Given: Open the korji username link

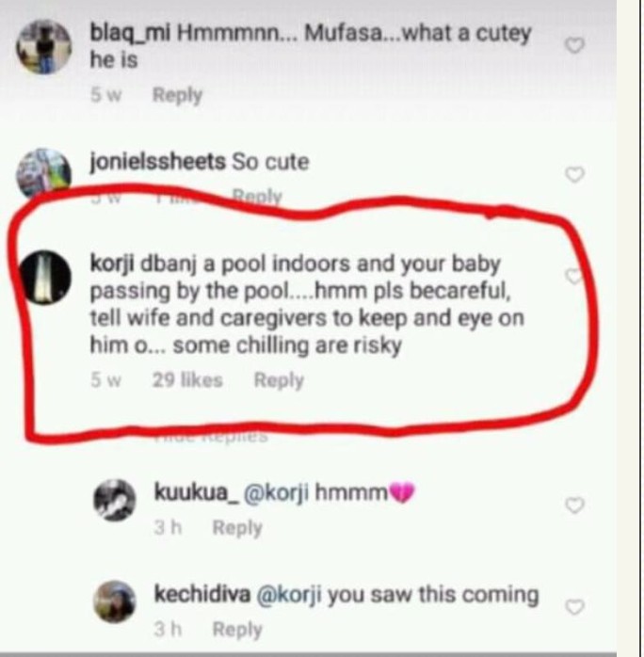Looking at the screenshot, I should (112, 264).
